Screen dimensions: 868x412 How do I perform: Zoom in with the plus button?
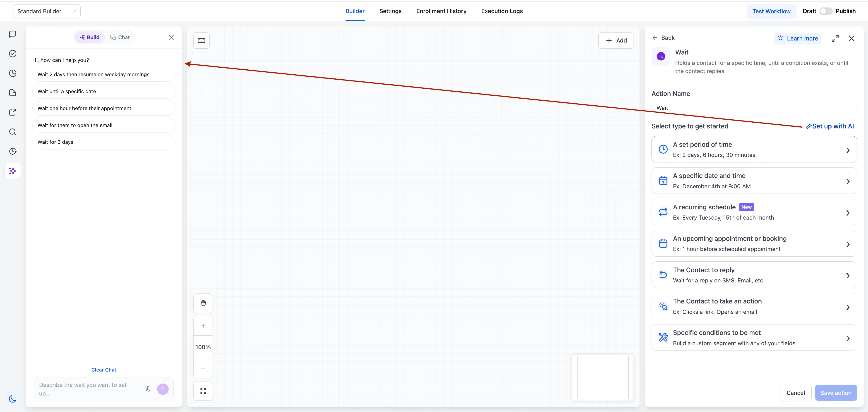coord(203,326)
